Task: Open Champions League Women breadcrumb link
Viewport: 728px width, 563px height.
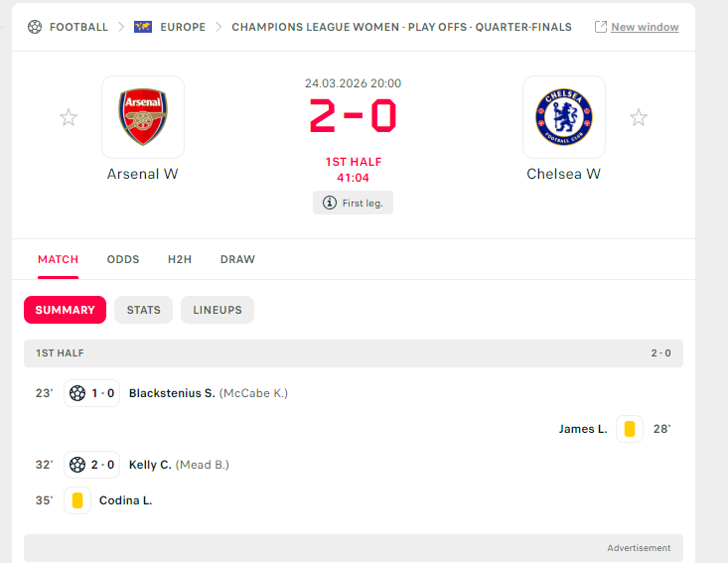Action: tap(401, 27)
